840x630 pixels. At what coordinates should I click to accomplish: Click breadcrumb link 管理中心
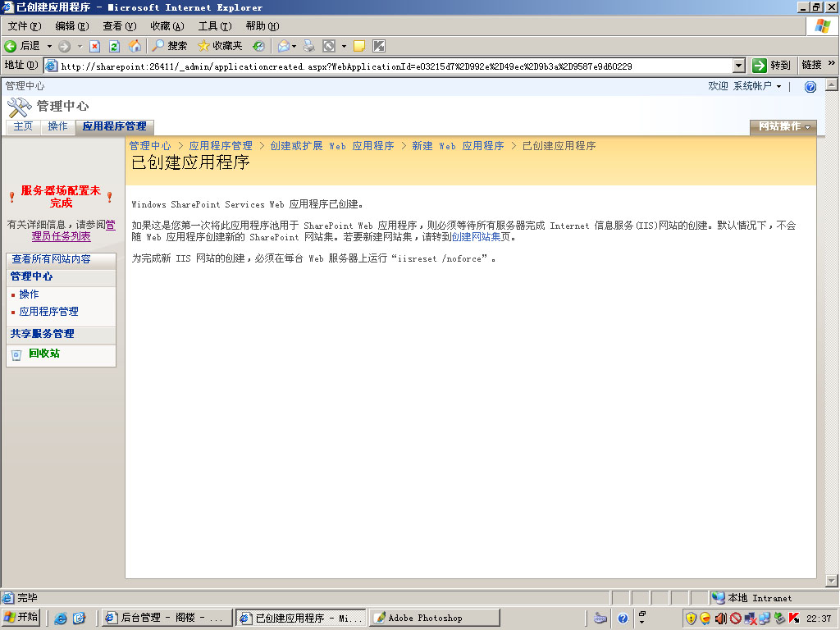click(150, 146)
